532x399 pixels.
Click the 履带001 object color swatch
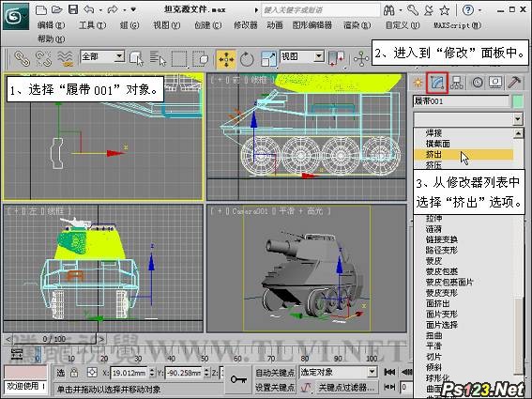coord(518,101)
